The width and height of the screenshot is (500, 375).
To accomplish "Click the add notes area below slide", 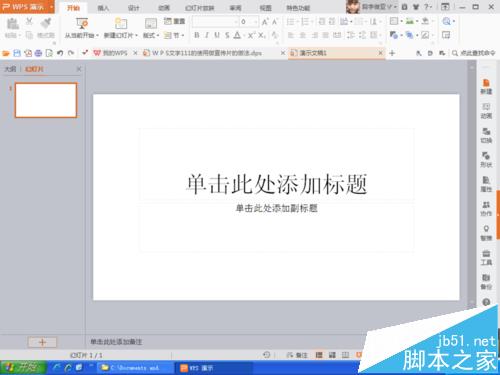I will click(x=116, y=342).
